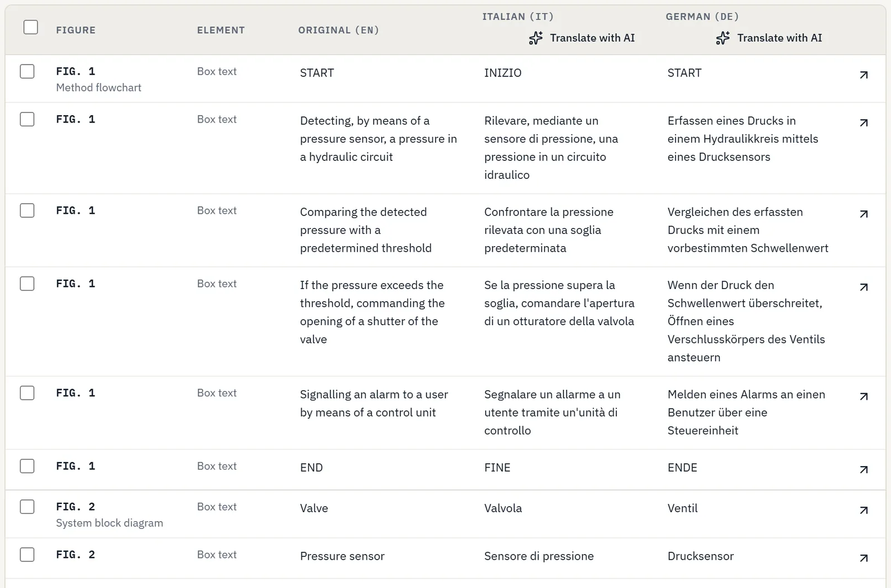
Task: Click the FIGURE column header
Action: point(76,30)
